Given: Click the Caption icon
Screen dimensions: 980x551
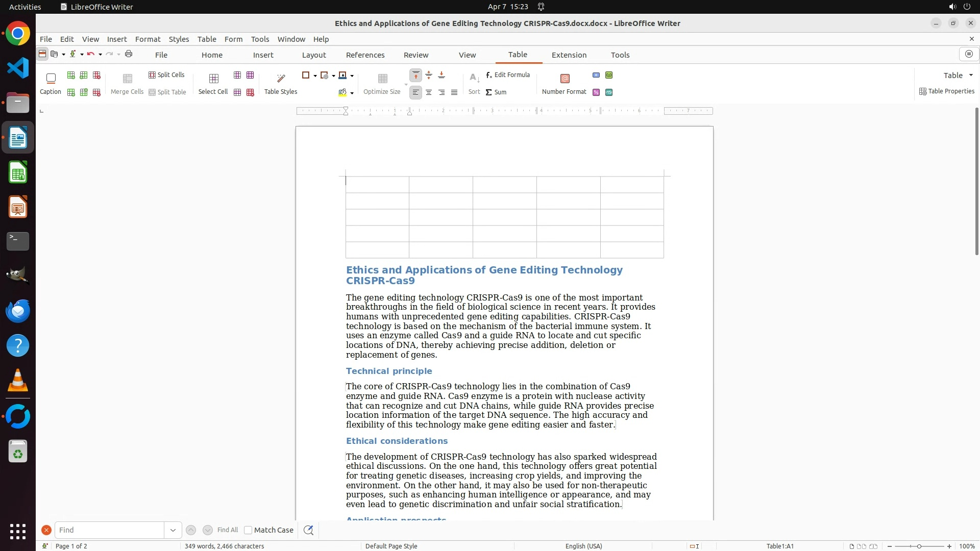Looking at the screenshot, I should (x=51, y=79).
